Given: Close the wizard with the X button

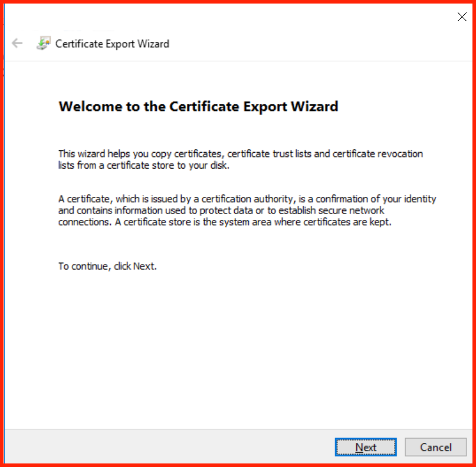Looking at the screenshot, I should coord(462,17).
